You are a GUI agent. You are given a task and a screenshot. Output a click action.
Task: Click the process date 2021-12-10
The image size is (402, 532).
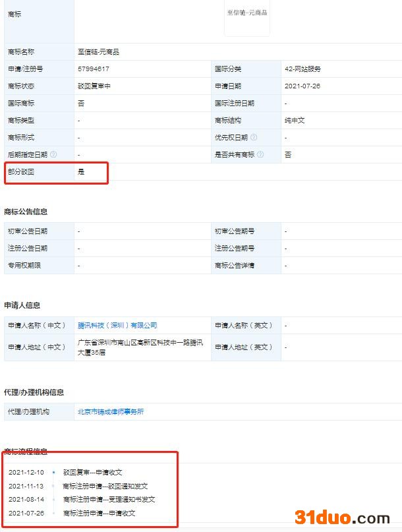(x=26, y=472)
